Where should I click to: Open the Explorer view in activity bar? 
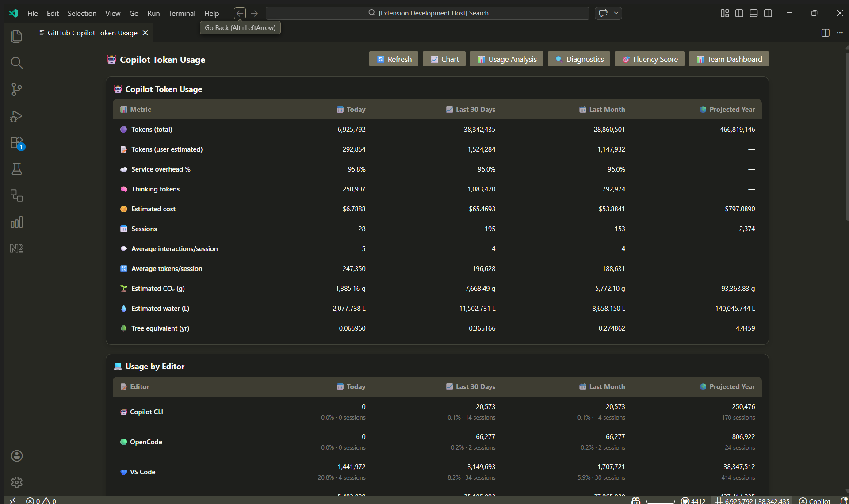[x=16, y=36]
